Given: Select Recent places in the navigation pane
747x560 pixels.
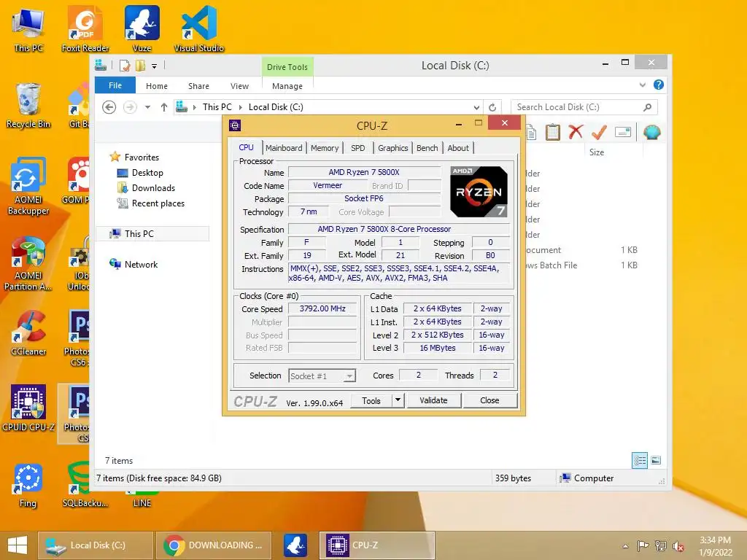Looking at the screenshot, I should [x=158, y=203].
